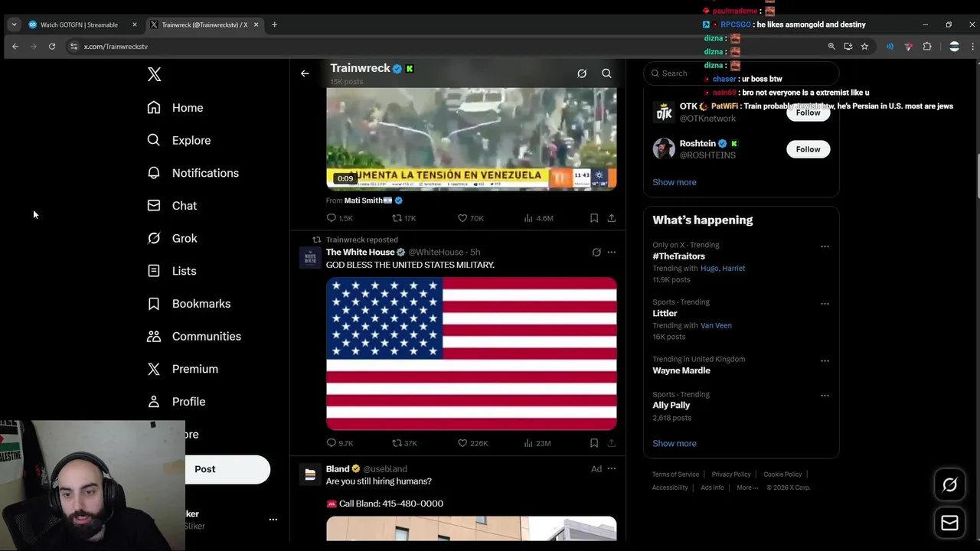Open Home from the sidebar
980x551 pixels.
(x=175, y=108)
